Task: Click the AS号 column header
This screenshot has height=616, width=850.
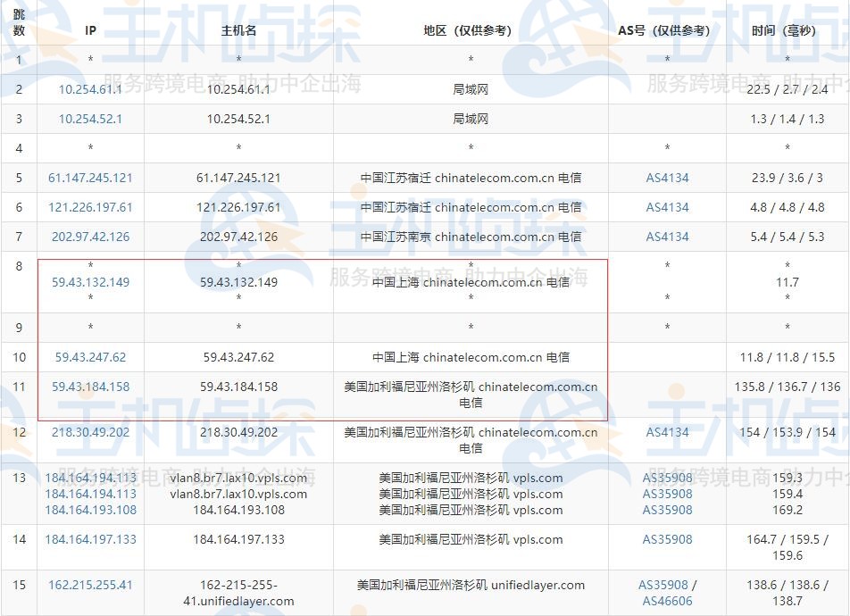Action: pyautogui.click(x=666, y=29)
